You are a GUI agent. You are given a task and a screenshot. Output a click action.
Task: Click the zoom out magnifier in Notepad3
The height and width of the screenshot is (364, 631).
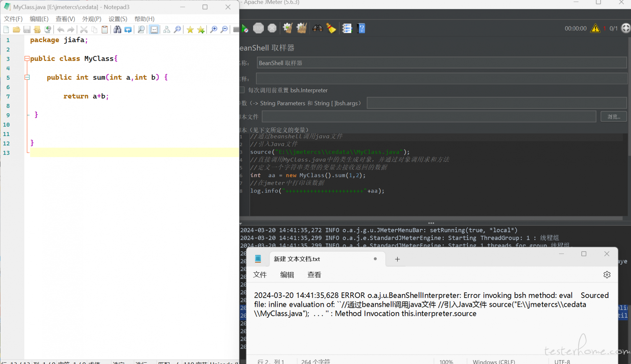tap(224, 30)
